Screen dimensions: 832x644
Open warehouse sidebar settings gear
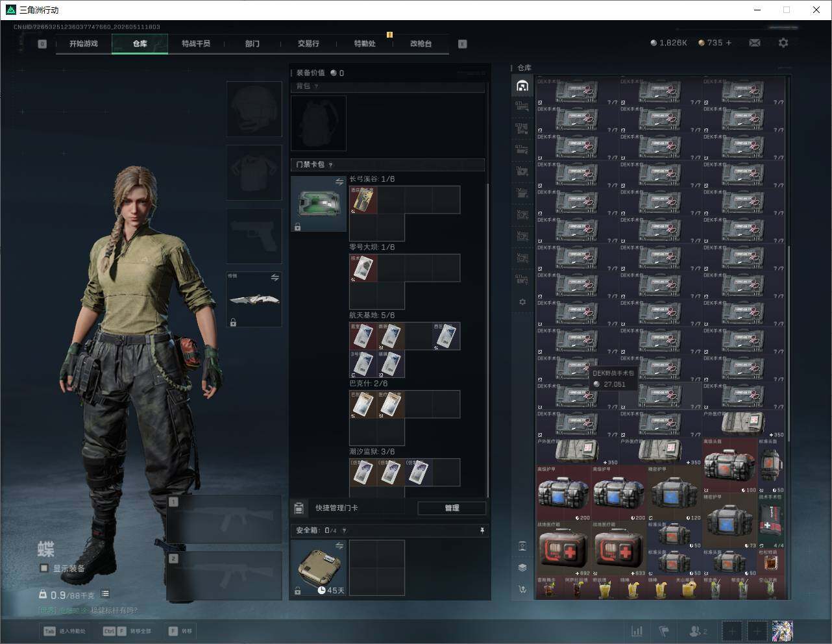[522, 302]
